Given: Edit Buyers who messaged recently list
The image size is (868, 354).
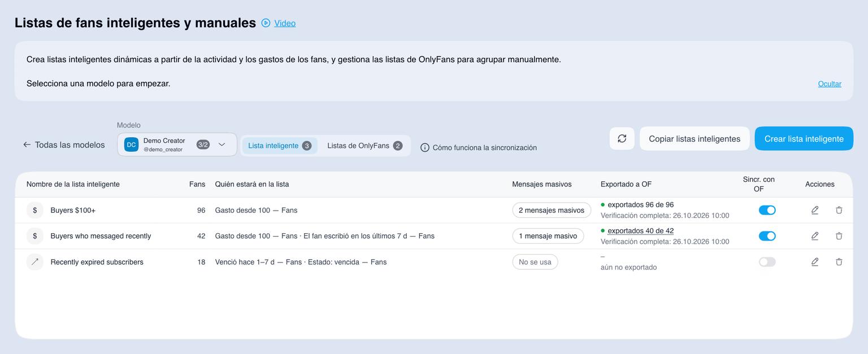Looking at the screenshot, I should 815,236.
